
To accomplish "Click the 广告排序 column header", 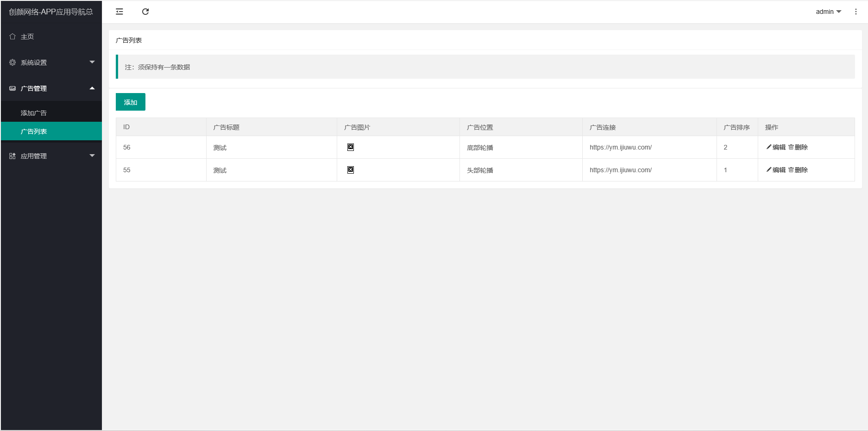I will [737, 127].
